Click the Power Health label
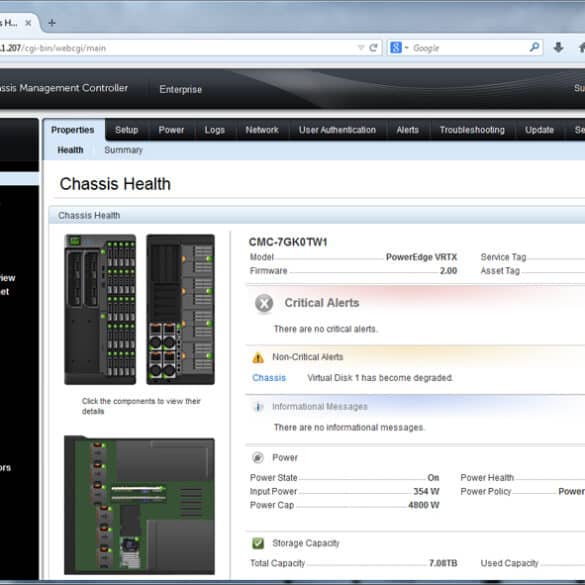Image resolution: width=585 pixels, height=585 pixels. point(487,478)
